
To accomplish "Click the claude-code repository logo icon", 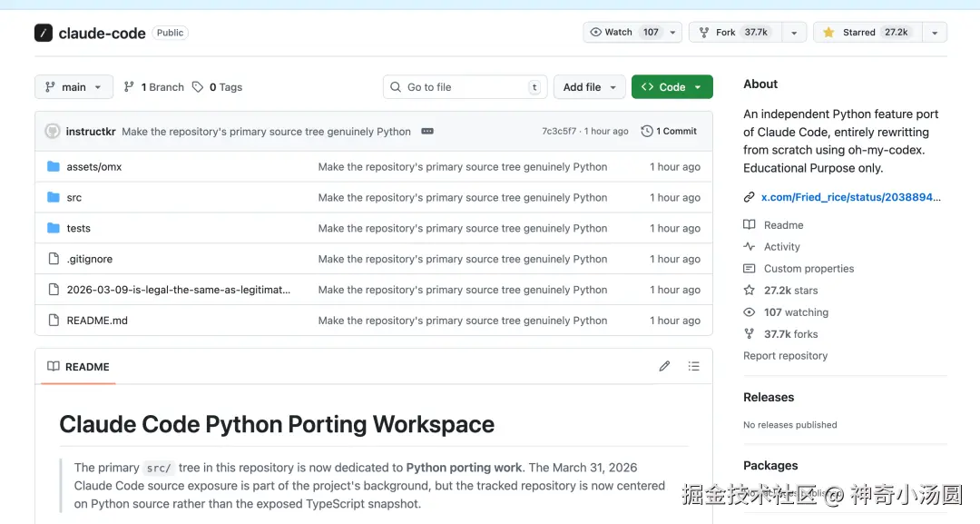I will (44, 33).
